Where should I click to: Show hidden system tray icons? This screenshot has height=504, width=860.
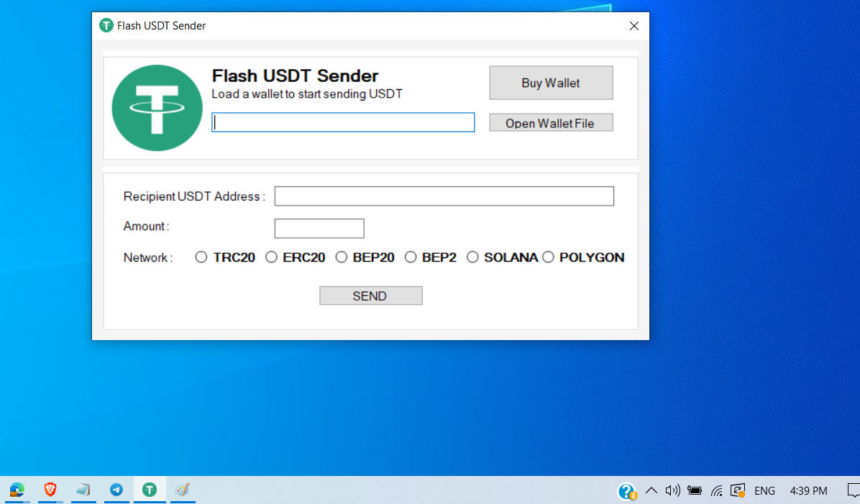651,490
